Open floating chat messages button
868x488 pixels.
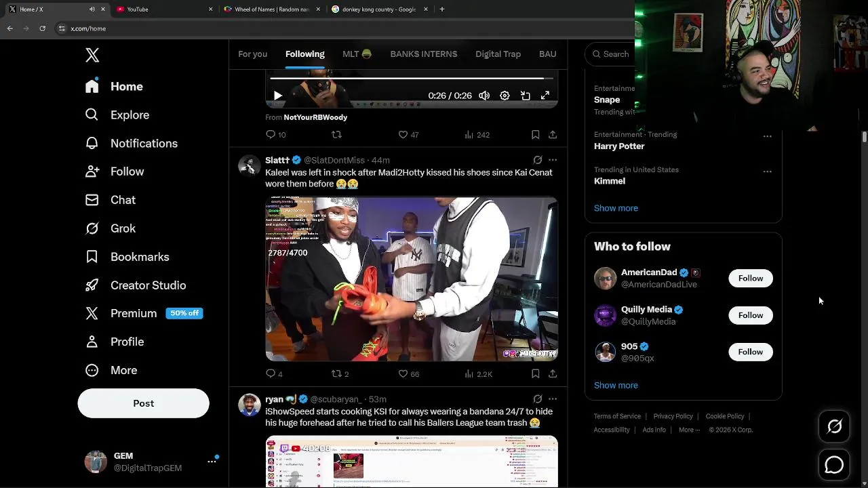tap(834, 465)
